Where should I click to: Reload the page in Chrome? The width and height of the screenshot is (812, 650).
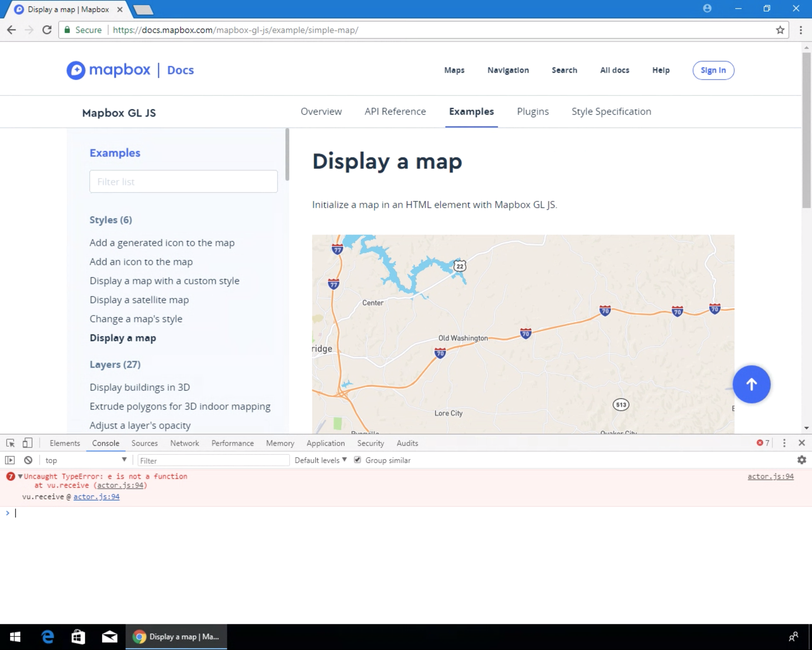(47, 30)
